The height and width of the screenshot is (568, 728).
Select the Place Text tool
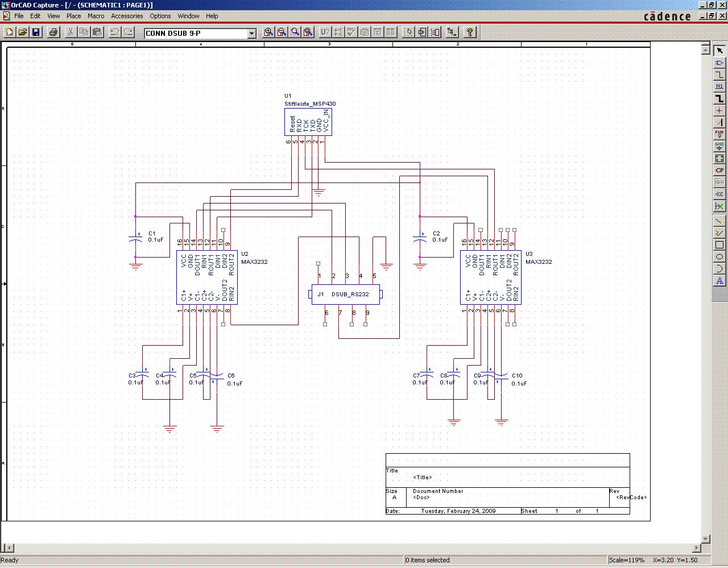pyautogui.click(x=719, y=281)
